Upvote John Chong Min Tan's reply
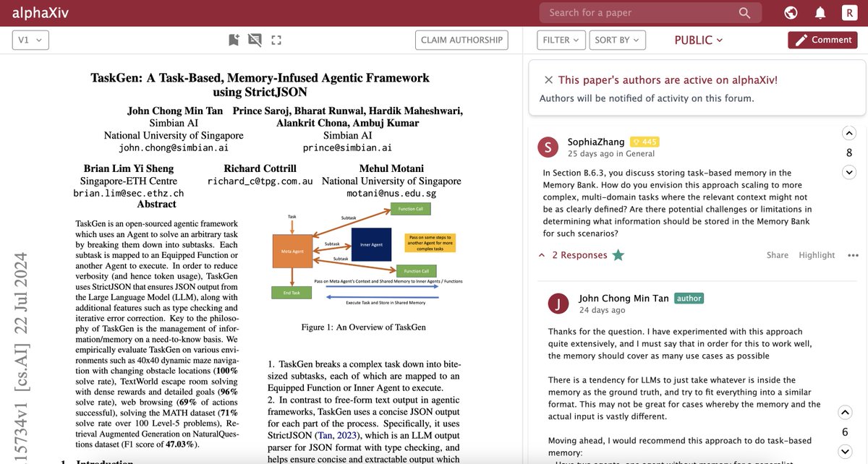This screenshot has width=868, height=464. pos(844,413)
